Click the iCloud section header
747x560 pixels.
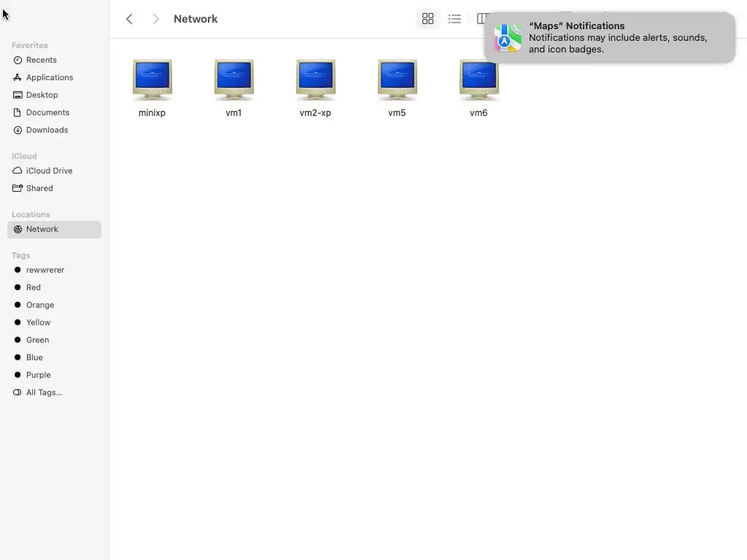[x=24, y=156]
